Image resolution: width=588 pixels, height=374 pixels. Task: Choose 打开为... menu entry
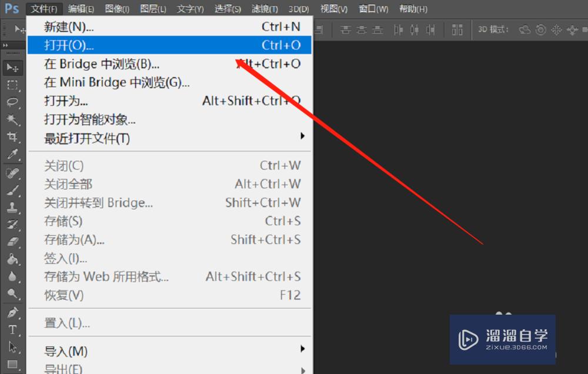169,101
